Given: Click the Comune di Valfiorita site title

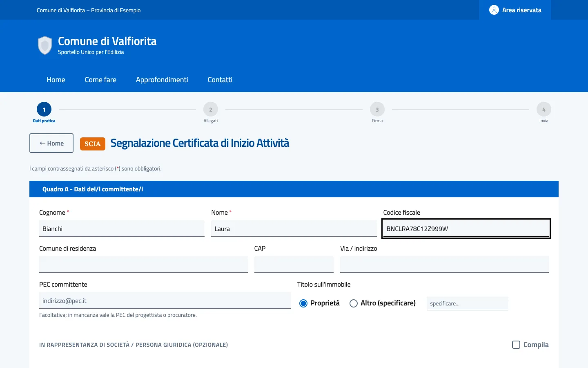Looking at the screenshot, I should 107,41.
